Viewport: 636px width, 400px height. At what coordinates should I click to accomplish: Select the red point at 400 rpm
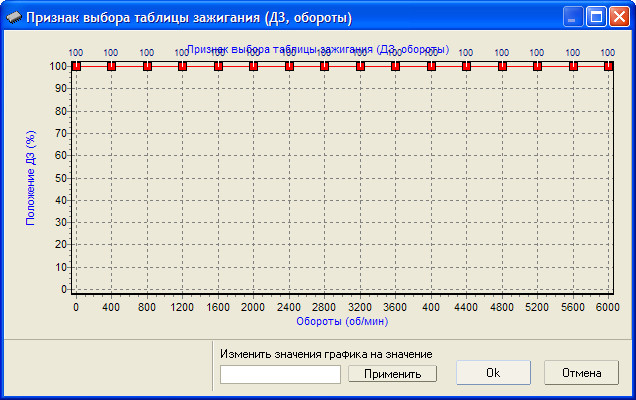[x=111, y=66]
